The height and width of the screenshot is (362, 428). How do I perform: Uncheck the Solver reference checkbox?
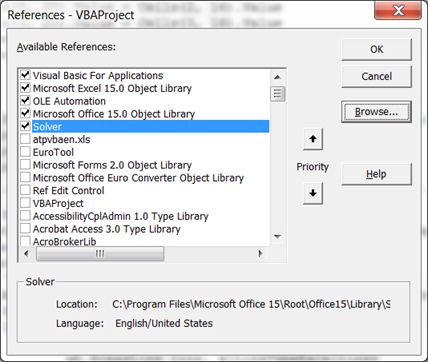pos(25,126)
